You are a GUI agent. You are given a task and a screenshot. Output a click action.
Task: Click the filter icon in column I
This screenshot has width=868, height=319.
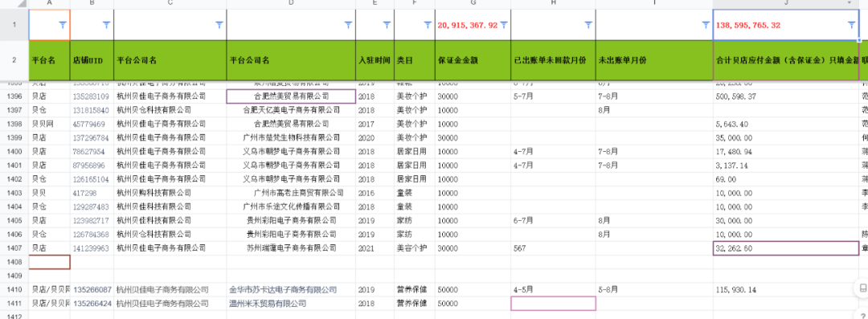click(x=706, y=25)
